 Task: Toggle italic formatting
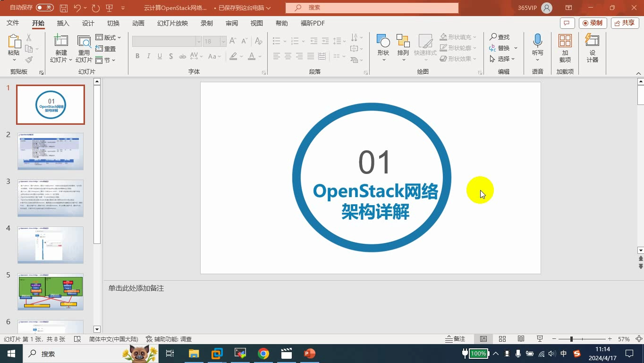pos(148,56)
